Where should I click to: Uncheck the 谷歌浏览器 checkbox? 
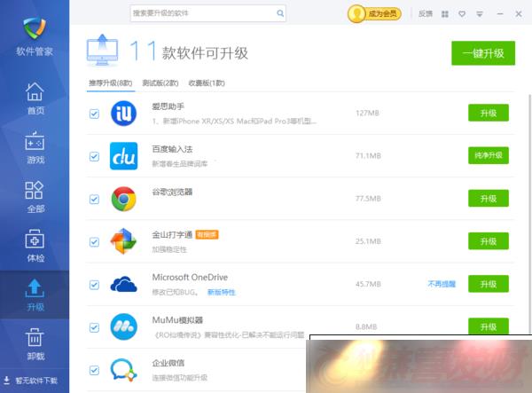94,199
